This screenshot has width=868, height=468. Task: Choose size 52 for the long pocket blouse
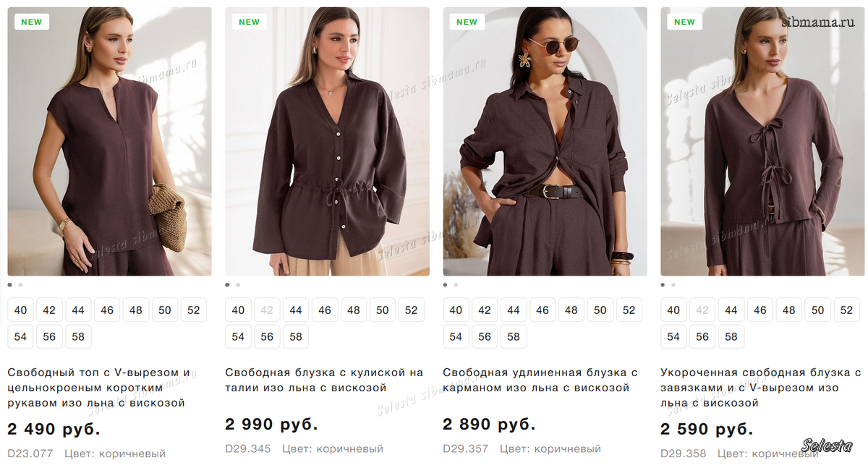point(629,310)
